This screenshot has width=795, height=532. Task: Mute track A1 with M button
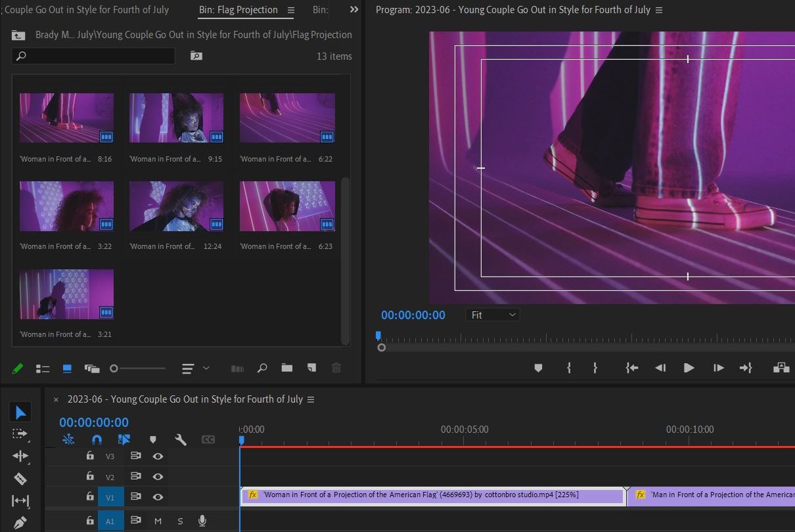click(x=158, y=521)
